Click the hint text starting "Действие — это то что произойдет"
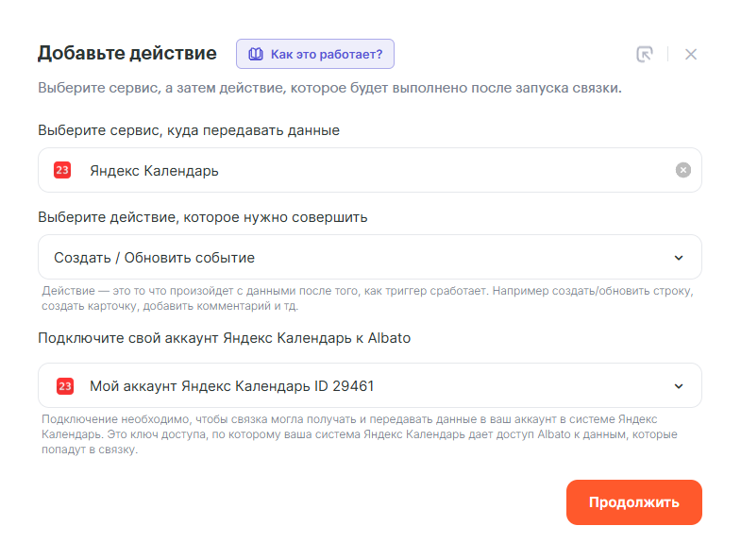Viewport: 741px width, 560px height. pos(367,298)
